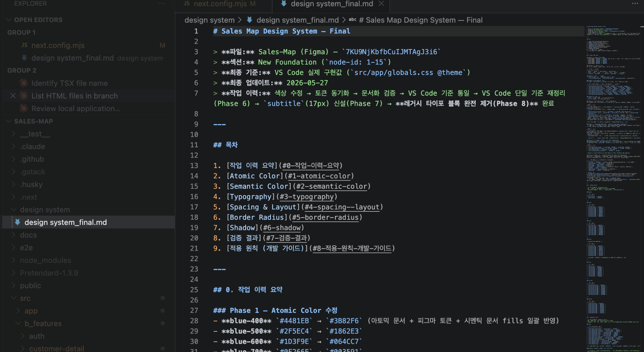The width and height of the screenshot is (644, 352).
Task: Click design system_final.md breadcrumb segment
Action: tap(298, 20)
